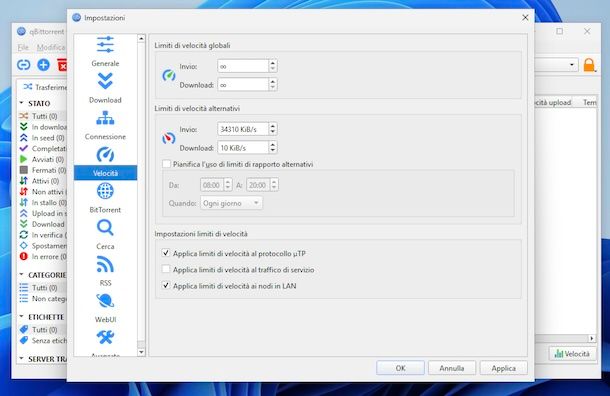610x396 pixels.
Task: Click the settings sidebar scroll down arrow
Action: click(141, 352)
